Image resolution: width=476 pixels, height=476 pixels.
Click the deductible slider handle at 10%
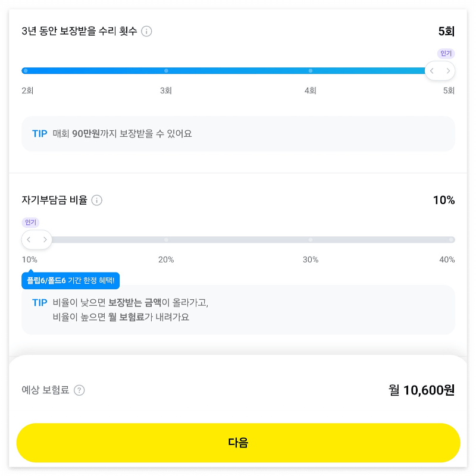pos(36,239)
